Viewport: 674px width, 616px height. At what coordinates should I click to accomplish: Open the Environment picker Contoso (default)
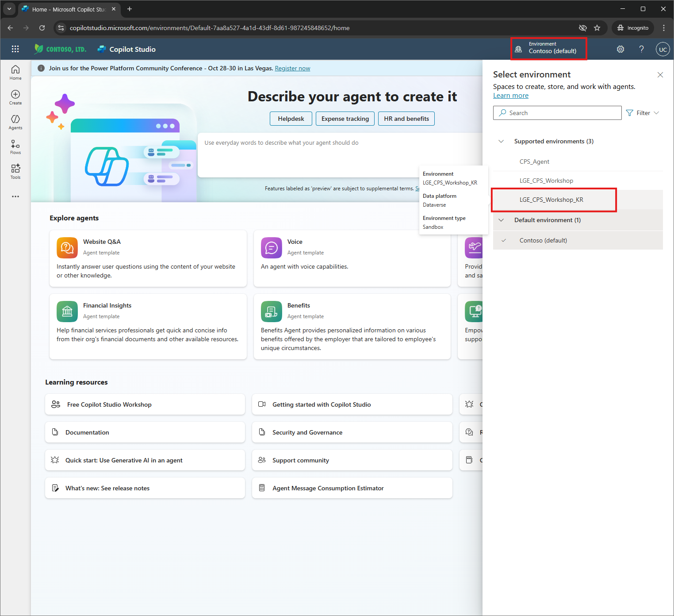(548, 49)
